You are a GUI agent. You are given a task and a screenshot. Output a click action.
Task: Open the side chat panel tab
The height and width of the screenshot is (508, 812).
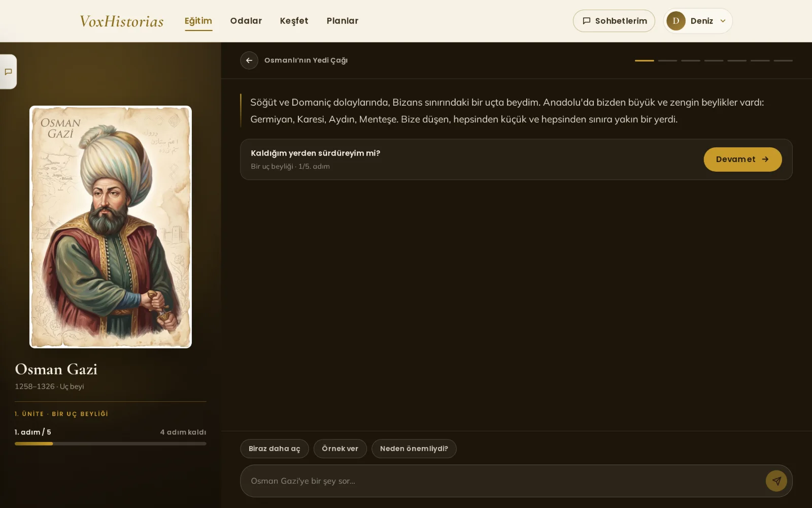8,72
